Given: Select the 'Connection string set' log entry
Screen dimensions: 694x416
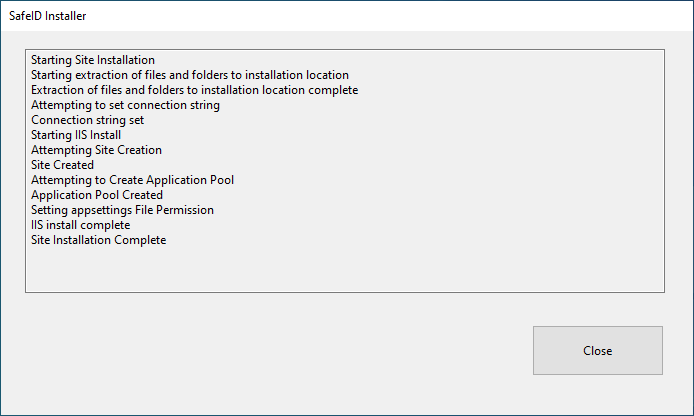Looking at the screenshot, I should (x=88, y=120).
